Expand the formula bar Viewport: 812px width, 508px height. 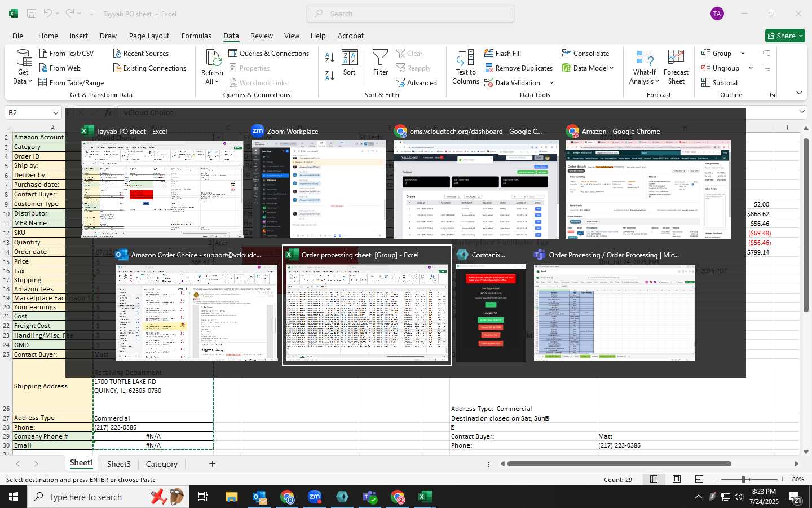pos(802,112)
